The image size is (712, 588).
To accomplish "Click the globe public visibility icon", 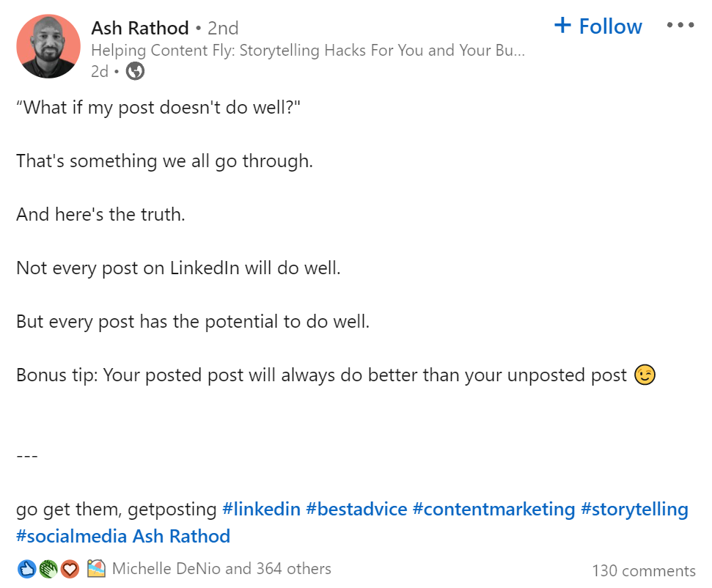I will click(x=136, y=71).
